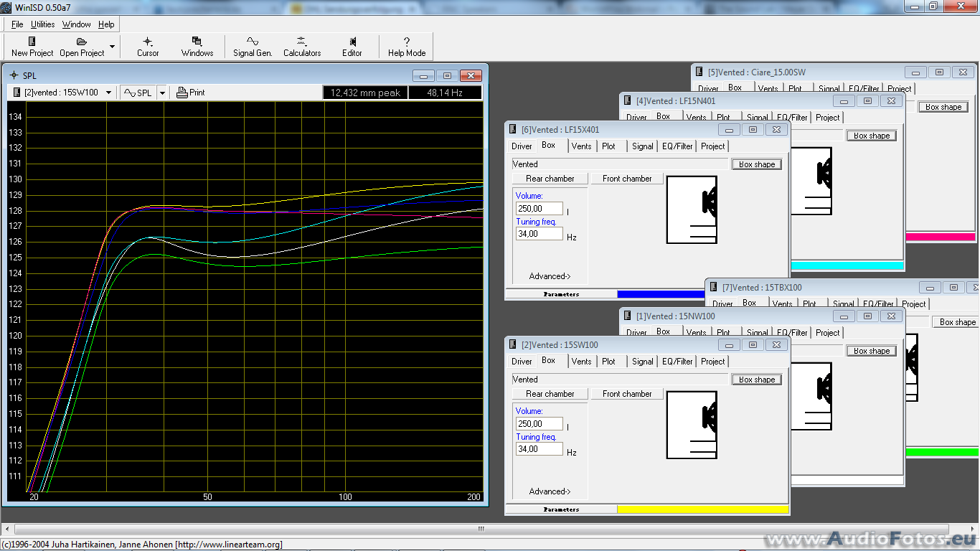The height and width of the screenshot is (551, 980).
Task: Click blue color bar of LF15X401 project
Action: pos(661,294)
